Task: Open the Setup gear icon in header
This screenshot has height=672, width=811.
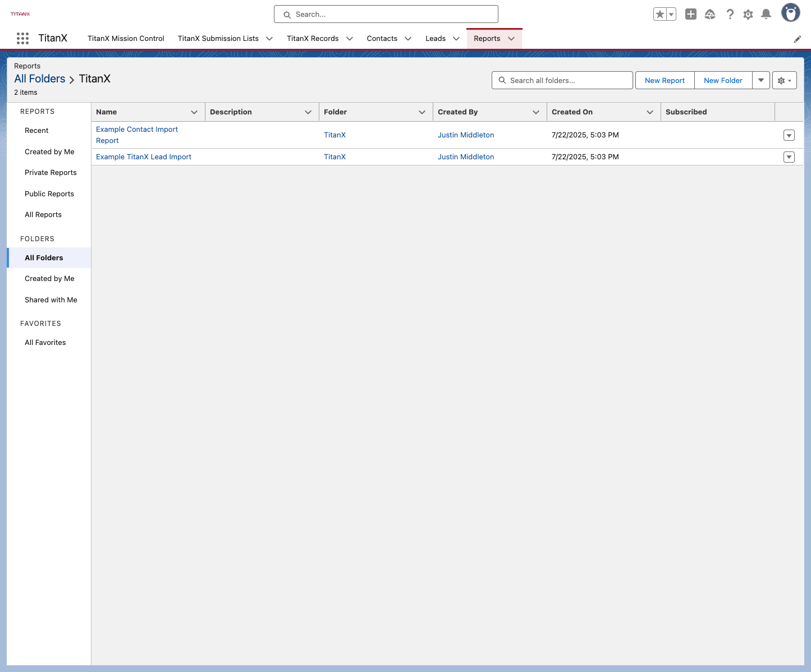Action: [x=748, y=14]
